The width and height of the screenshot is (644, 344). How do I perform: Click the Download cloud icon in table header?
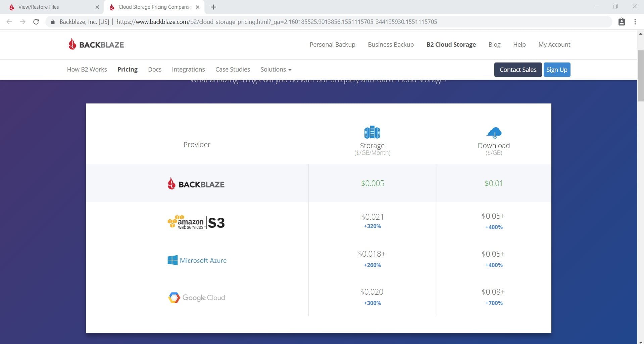(494, 133)
